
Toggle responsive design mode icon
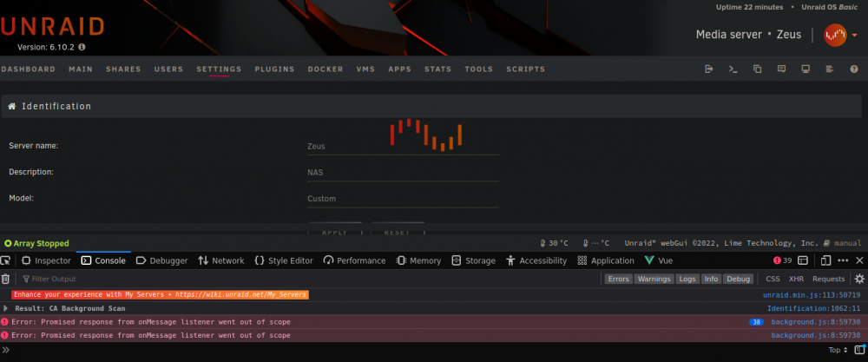click(x=826, y=260)
